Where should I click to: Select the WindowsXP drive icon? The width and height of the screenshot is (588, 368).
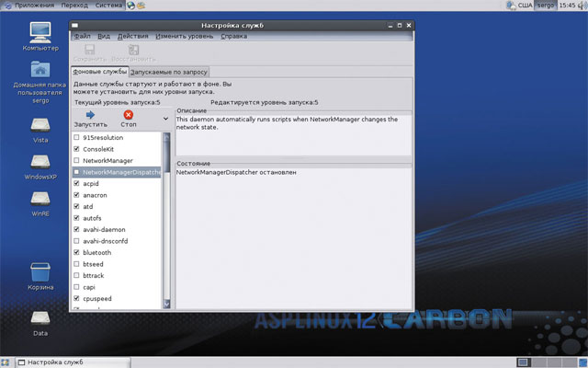pos(40,162)
